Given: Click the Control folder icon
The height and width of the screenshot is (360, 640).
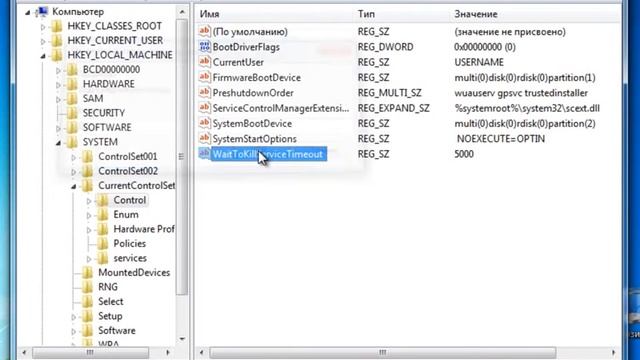Looking at the screenshot, I should (x=103, y=200).
